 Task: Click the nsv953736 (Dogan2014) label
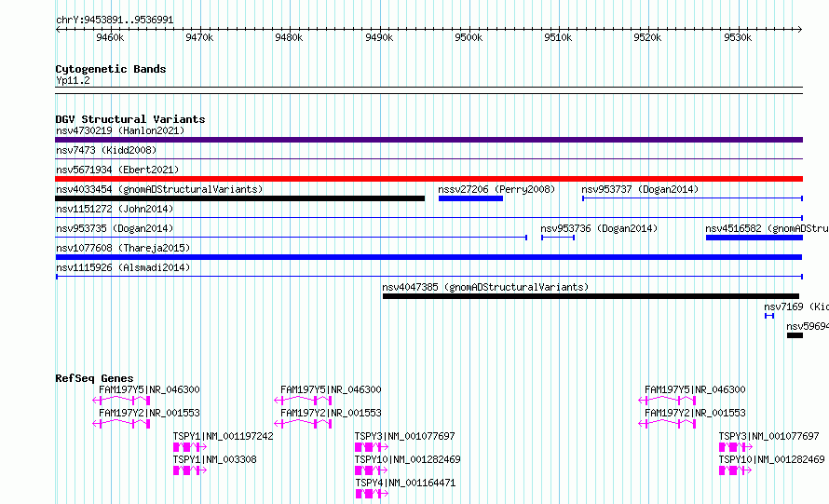point(599,228)
